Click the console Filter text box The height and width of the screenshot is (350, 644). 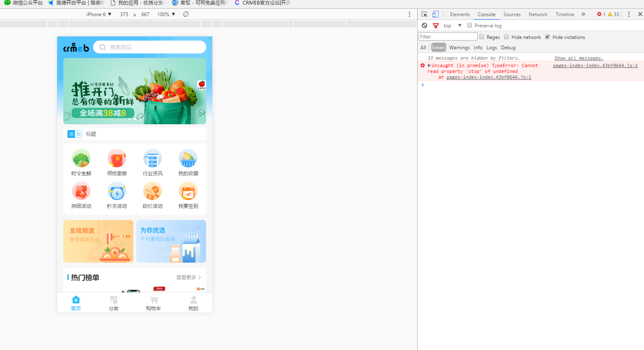(x=448, y=37)
